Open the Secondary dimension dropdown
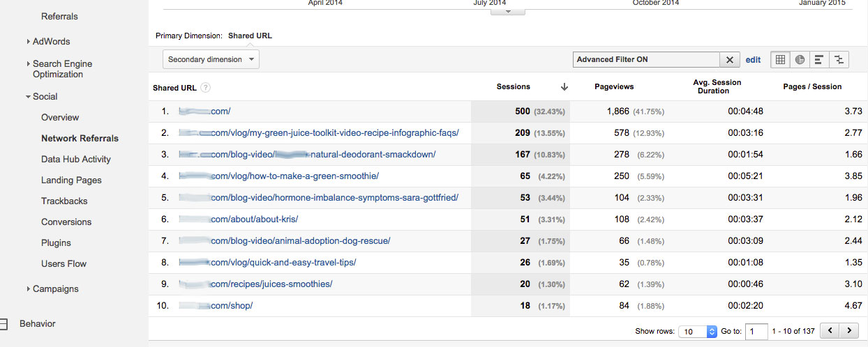This screenshot has width=868, height=347. pyautogui.click(x=211, y=60)
